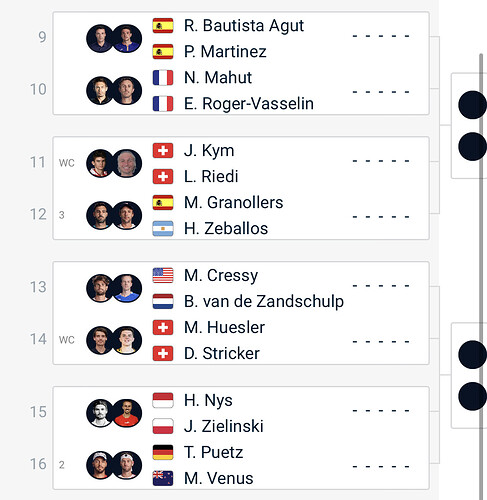Click the Puetz and Venus player photos
The height and width of the screenshot is (500, 487).
[x=114, y=465]
